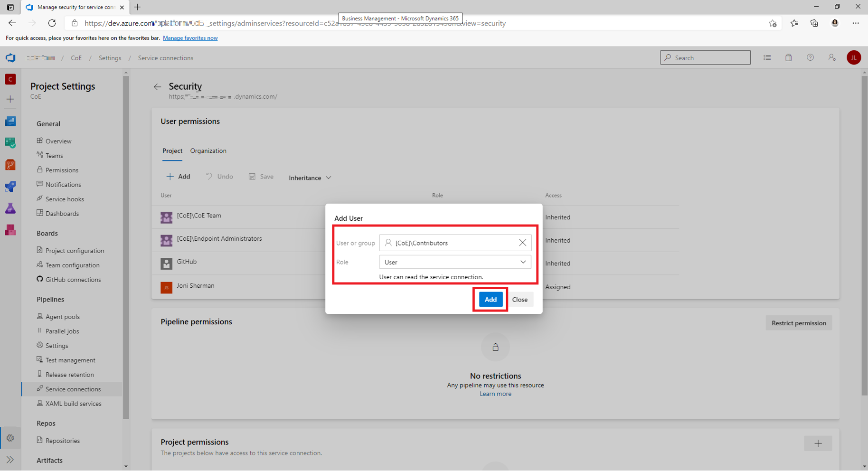Image resolution: width=868 pixels, height=471 pixels.
Task: Open the Boards icon in left rail
Action: click(x=10, y=142)
